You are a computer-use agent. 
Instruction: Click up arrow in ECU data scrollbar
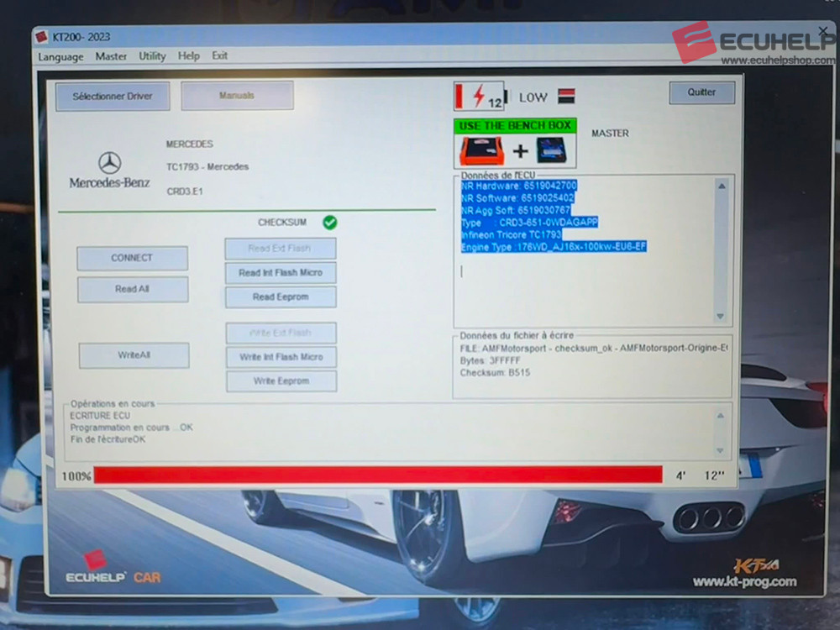722,186
